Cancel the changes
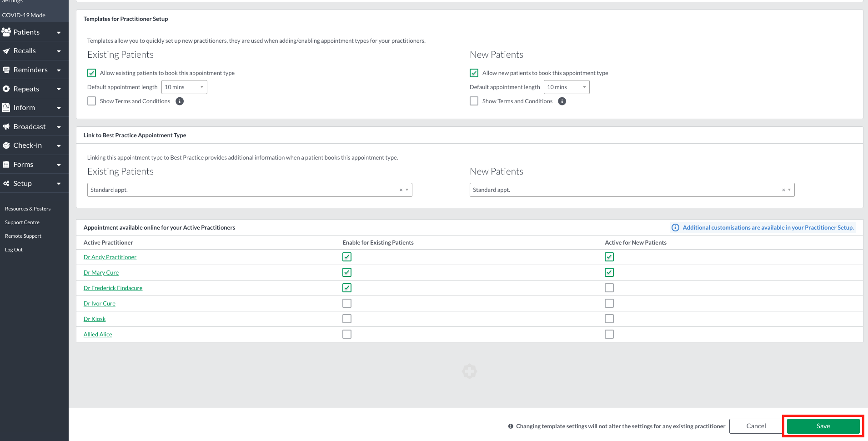This screenshot has height=441, width=868. click(756, 426)
